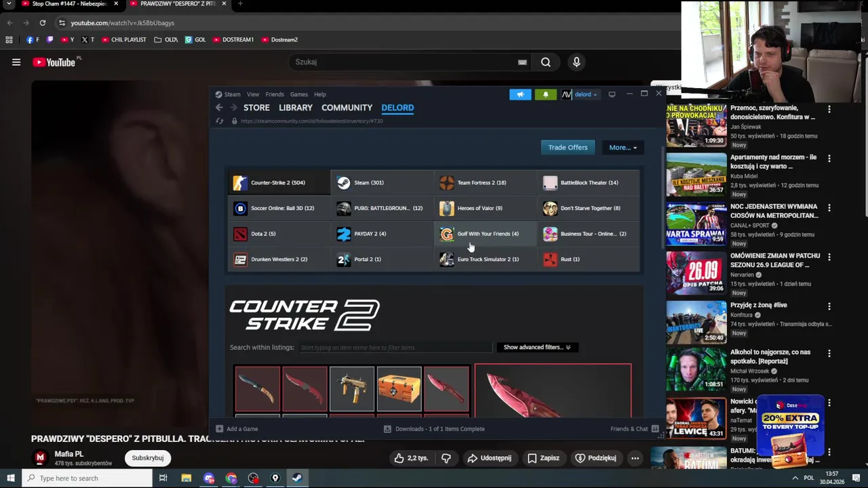The height and width of the screenshot is (488, 868).
Task: Select the orange case inventory item
Action: 399,389
